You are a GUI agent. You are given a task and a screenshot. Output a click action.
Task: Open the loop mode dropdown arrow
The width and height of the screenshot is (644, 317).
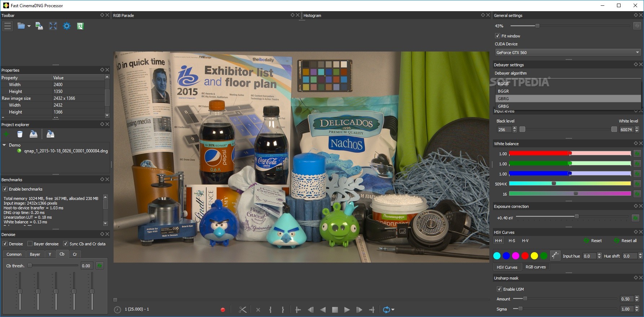pos(393,310)
